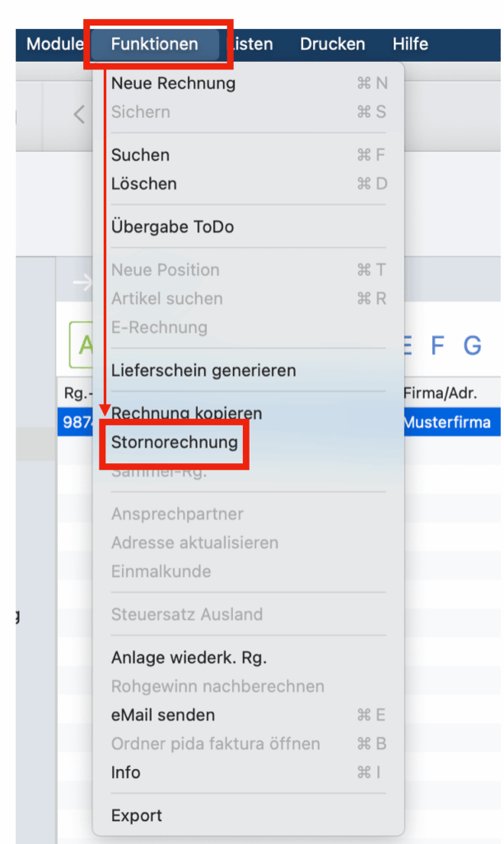Choose Export at the menu bottom
The image size is (504, 844).
[137, 816]
